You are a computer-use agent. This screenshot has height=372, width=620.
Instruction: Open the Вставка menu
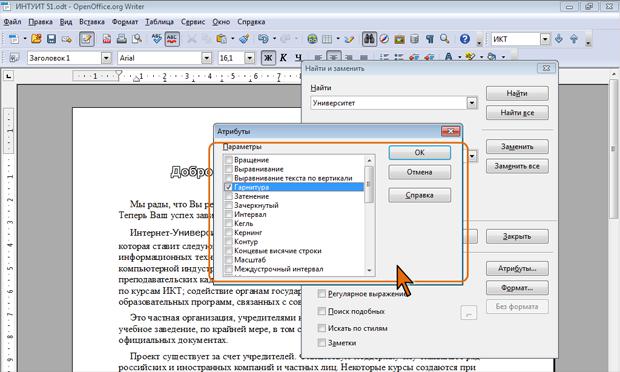click(x=92, y=22)
